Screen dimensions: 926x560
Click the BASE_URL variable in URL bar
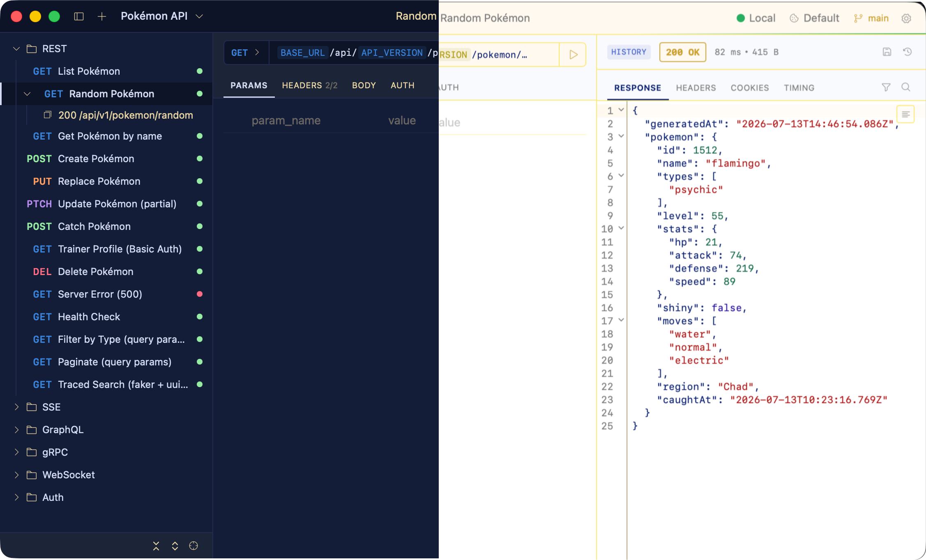tap(302, 53)
